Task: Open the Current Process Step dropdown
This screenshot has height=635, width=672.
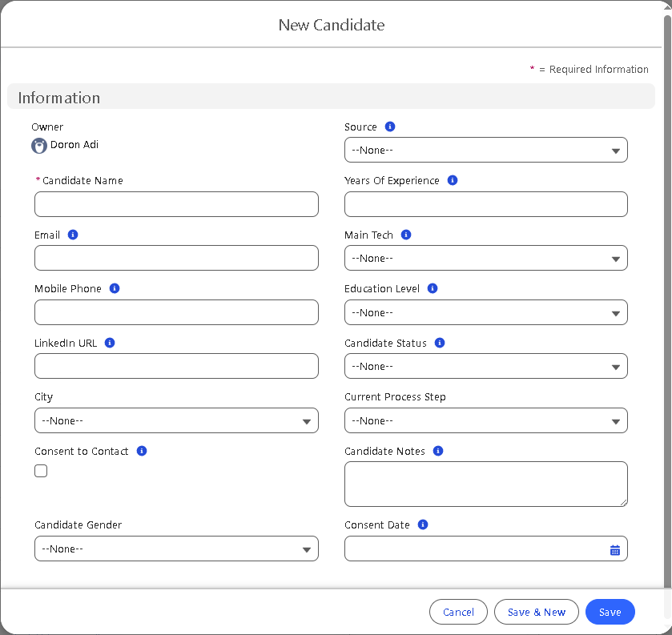Action: pyautogui.click(x=485, y=420)
